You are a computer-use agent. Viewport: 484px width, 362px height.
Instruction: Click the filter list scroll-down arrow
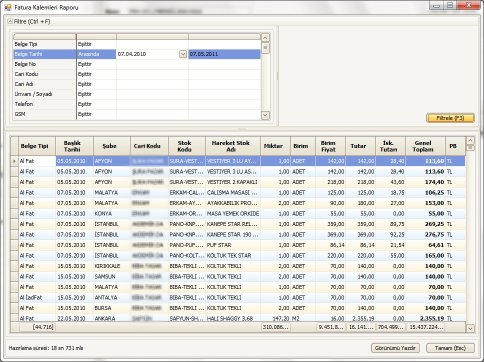pyautogui.click(x=265, y=115)
